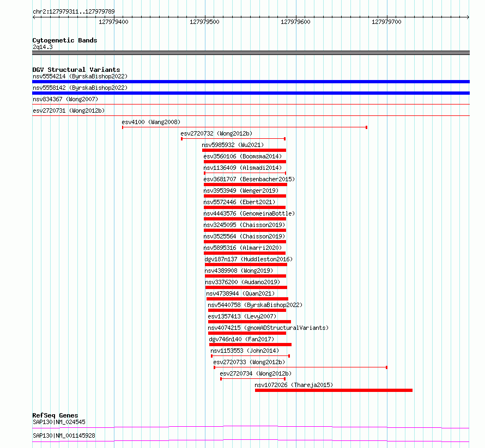This screenshot has width=485, height=448.
Task: Click the red bar under nsv1072026
Action: 334,390
